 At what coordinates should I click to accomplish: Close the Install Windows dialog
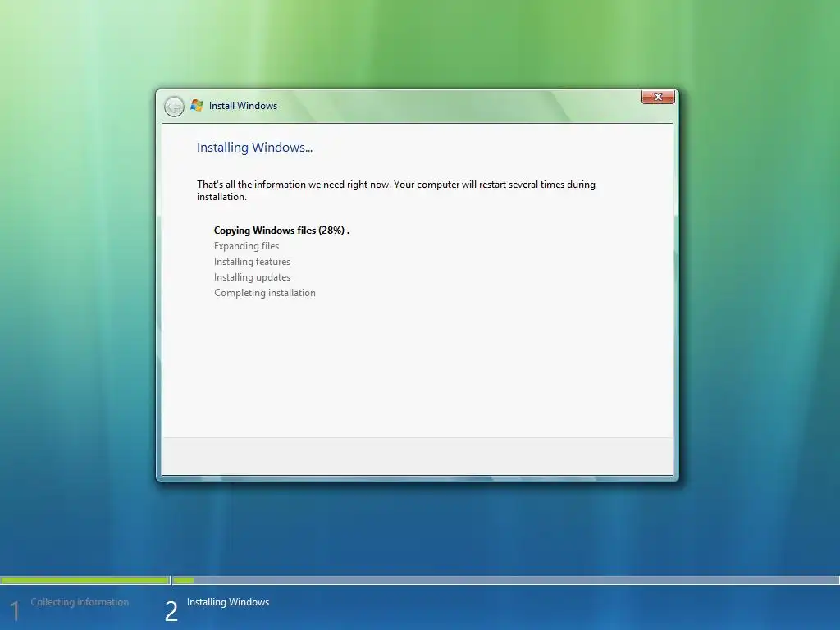[x=658, y=97]
